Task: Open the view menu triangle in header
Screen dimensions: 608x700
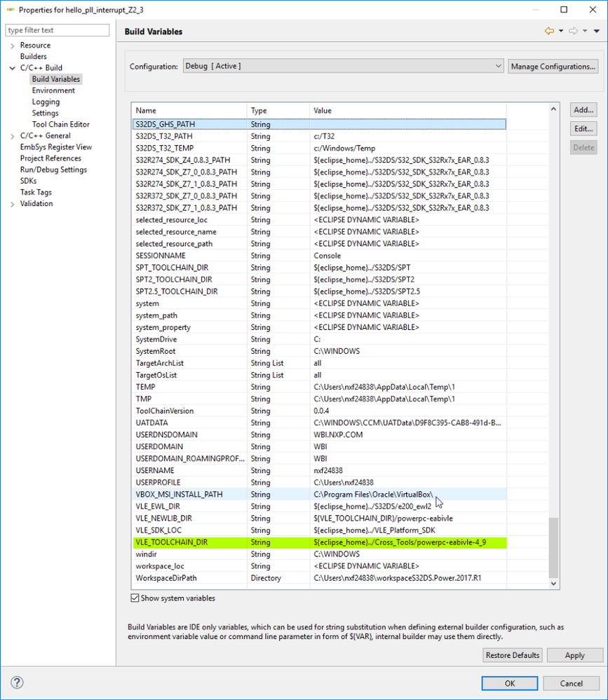Action: point(596,32)
